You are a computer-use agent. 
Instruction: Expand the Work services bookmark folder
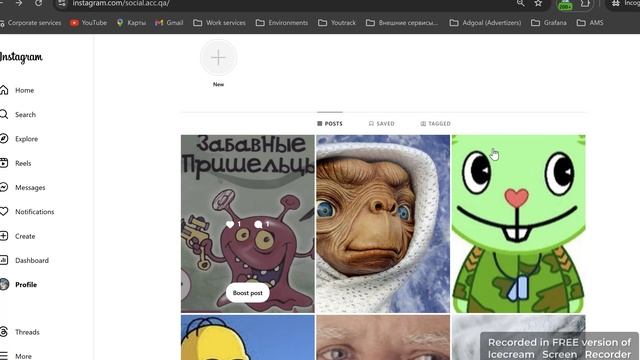219,23
